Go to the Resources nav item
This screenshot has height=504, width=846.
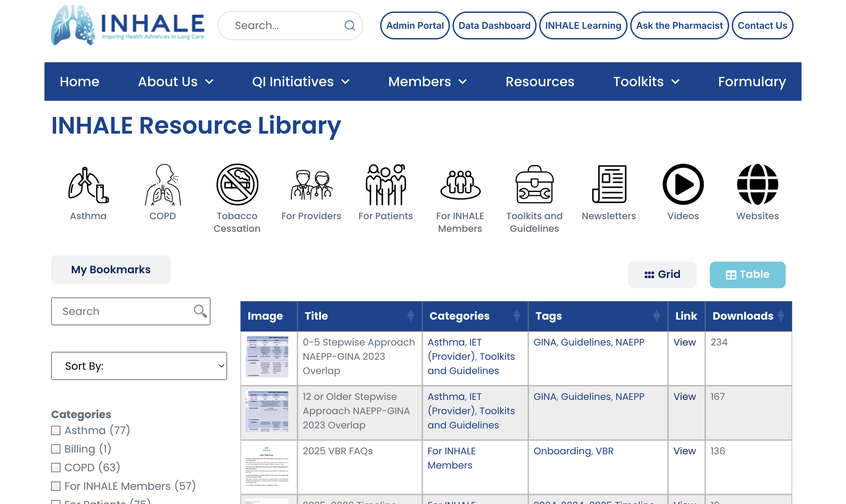[540, 81]
